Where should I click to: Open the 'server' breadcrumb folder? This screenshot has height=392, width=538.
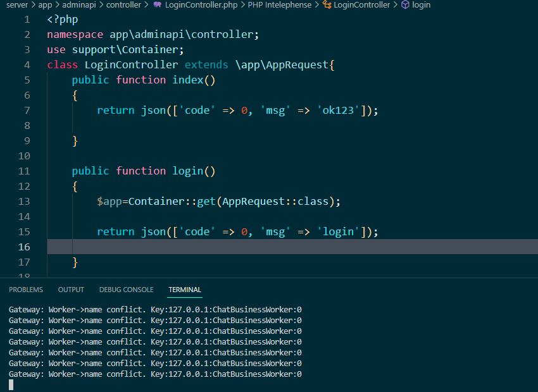tap(17, 5)
